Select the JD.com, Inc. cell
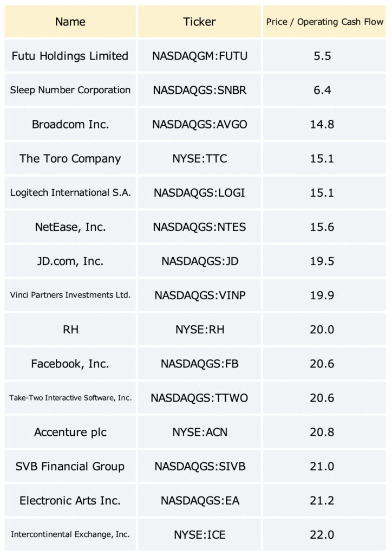Screen dimensions: 392x555 pos(70,261)
